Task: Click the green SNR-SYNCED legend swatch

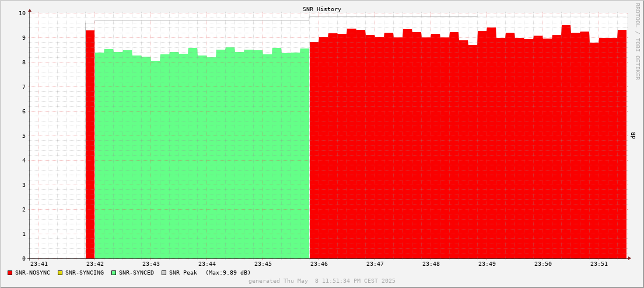Action: 114,273
